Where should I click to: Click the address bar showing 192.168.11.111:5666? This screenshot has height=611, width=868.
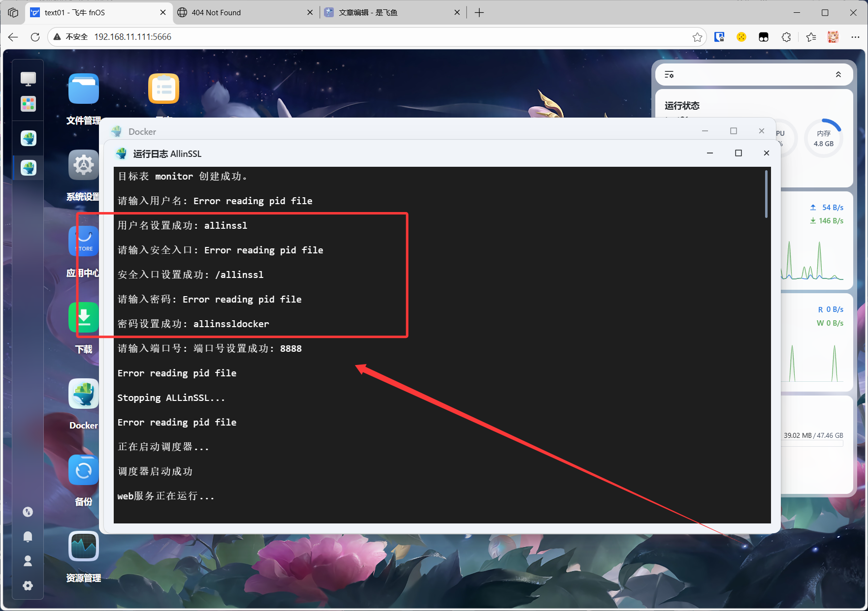tap(345, 37)
